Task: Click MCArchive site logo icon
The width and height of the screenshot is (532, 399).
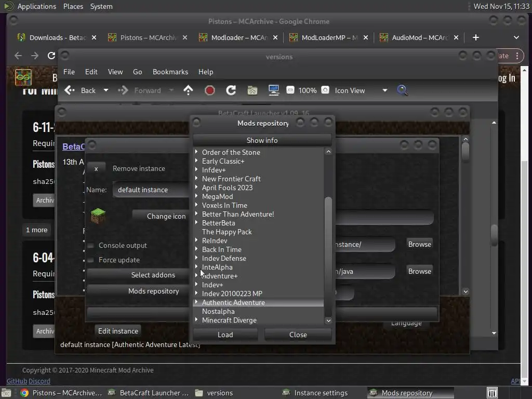Action: pos(23,77)
